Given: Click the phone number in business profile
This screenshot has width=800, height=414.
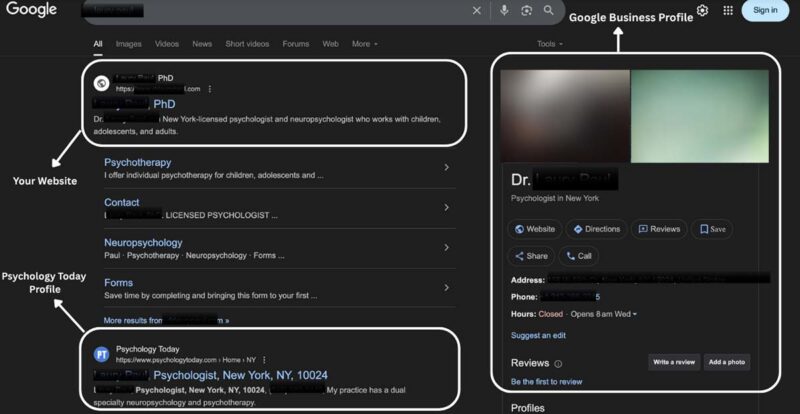Looking at the screenshot, I should (x=570, y=297).
